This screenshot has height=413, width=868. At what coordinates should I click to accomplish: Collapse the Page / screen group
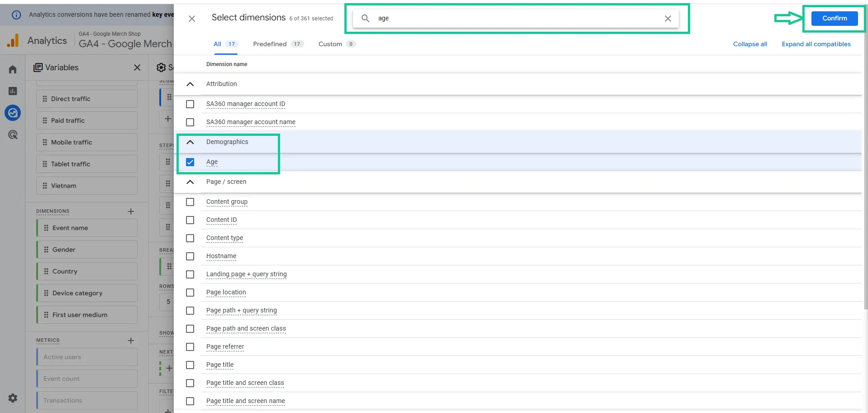click(x=190, y=182)
